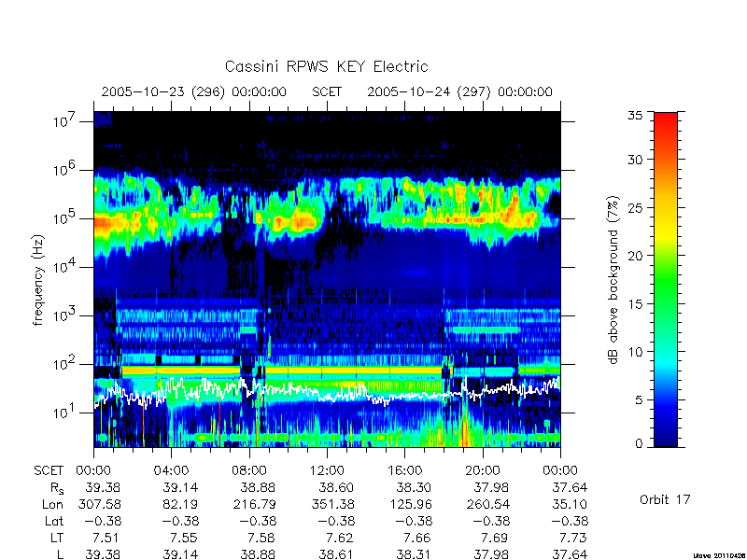The height and width of the screenshot is (560, 747).
Task: Click the LT value 7.58
Action: click(x=261, y=539)
